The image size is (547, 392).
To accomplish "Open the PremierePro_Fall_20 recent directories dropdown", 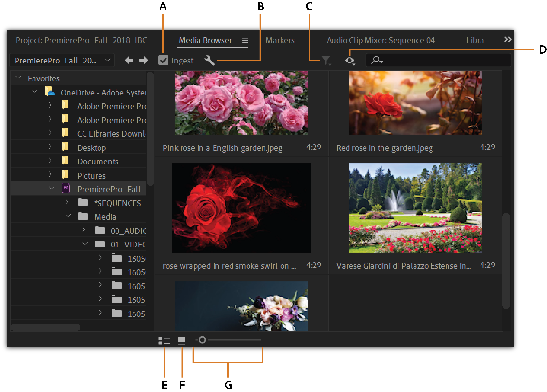I will tap(61, 60).
